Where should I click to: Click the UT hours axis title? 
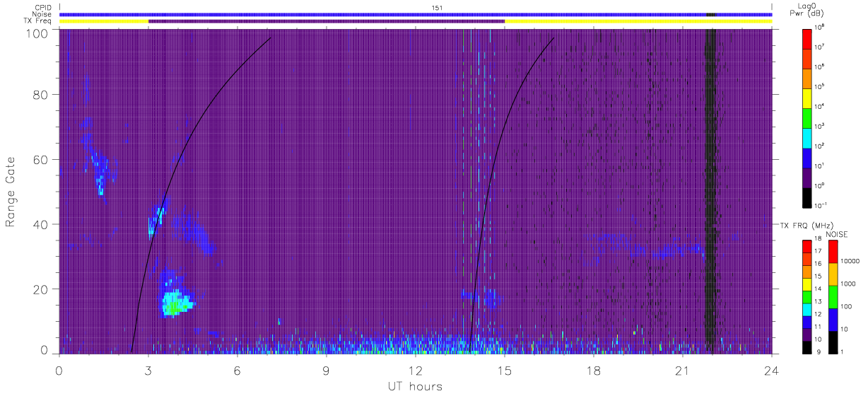pos(414,386)
